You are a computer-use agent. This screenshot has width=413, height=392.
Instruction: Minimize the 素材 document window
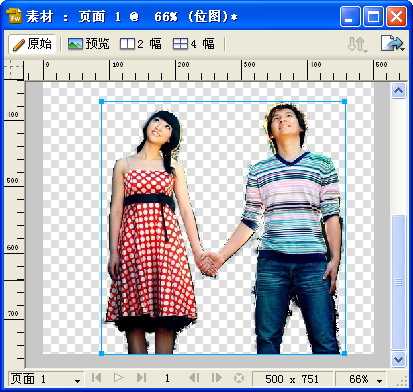pyautogui.click(x=350, y=16)
